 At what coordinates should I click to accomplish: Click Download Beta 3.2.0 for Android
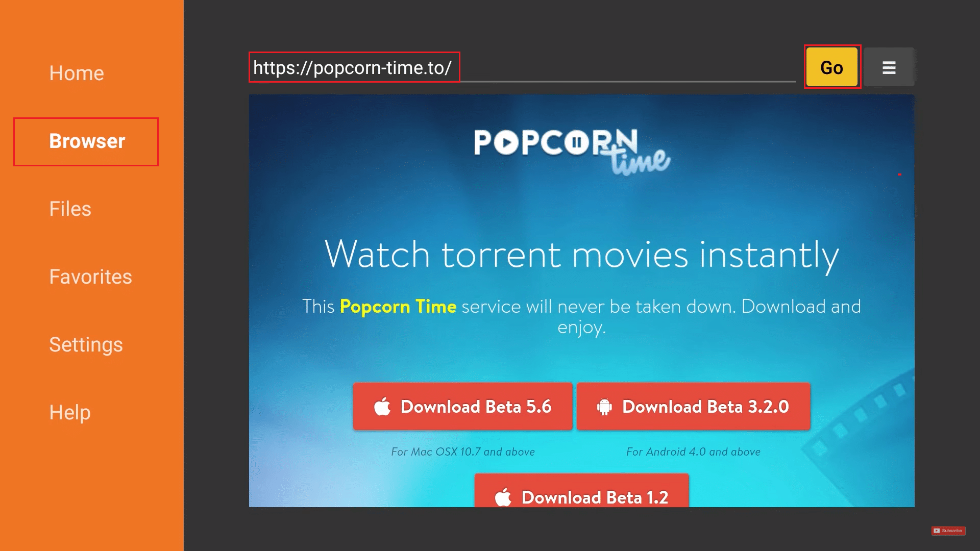click(x=693, y=406)
